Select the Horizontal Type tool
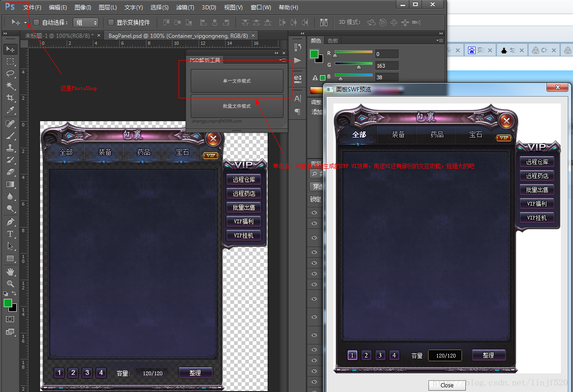573x392 pixels. point(10,234)
